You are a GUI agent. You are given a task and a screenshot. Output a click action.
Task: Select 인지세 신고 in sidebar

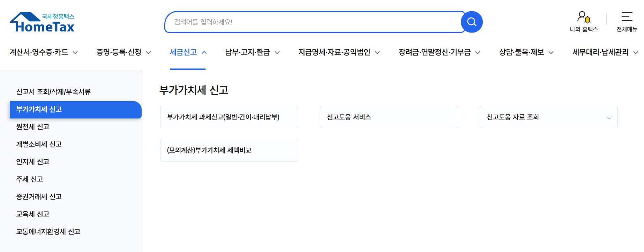click(x=33, y=162)
